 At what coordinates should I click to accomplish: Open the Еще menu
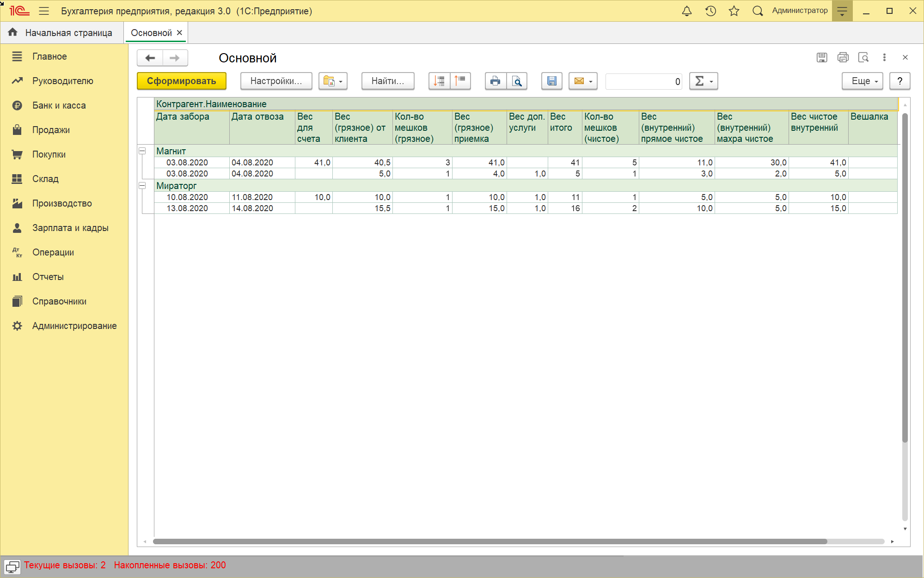tap(863, 81)
